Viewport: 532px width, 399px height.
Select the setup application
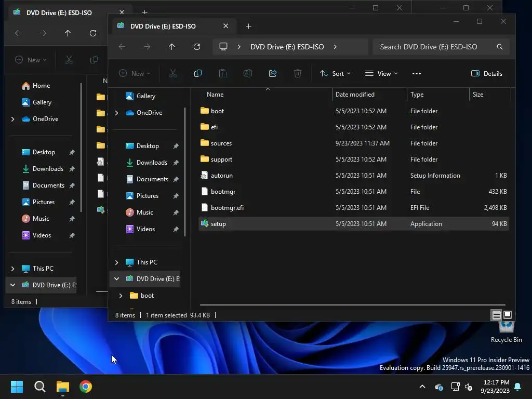(x=353, y=223)
